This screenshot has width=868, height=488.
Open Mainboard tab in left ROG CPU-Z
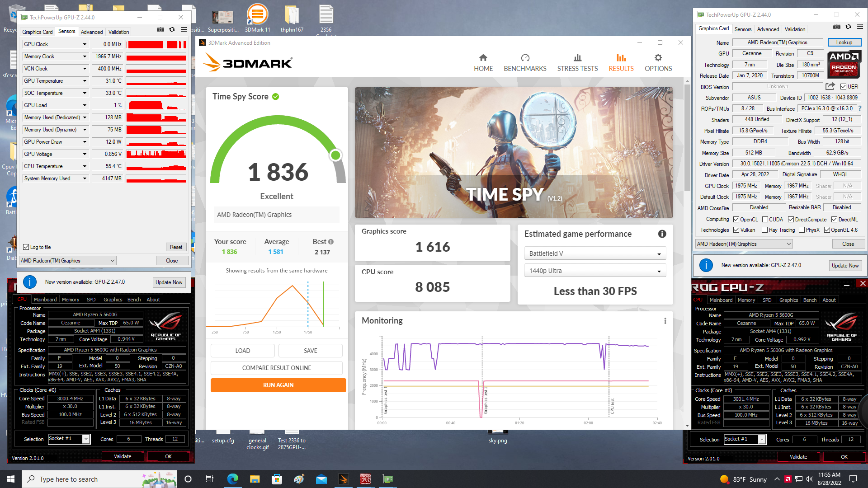click(x=45, y=300)
